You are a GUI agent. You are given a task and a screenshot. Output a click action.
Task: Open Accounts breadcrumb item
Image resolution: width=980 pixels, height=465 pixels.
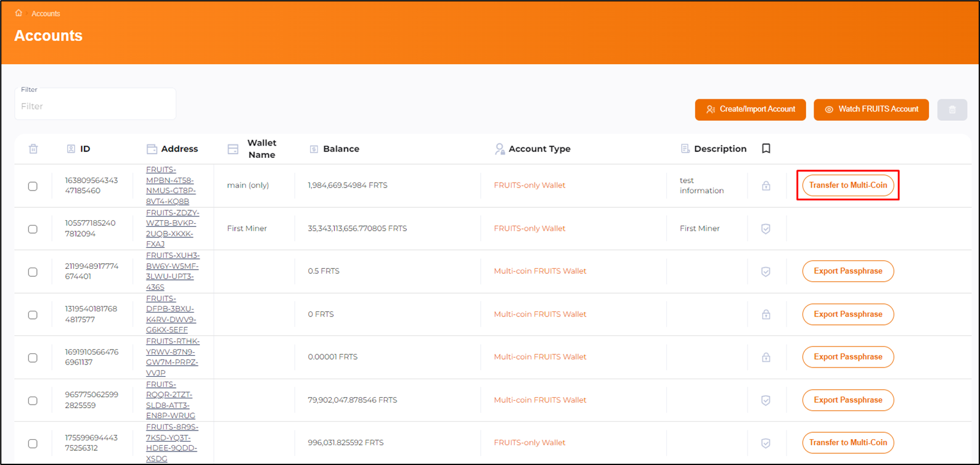[46, 14]
